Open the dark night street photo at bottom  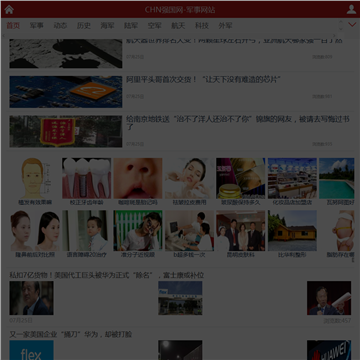(180, 350)
